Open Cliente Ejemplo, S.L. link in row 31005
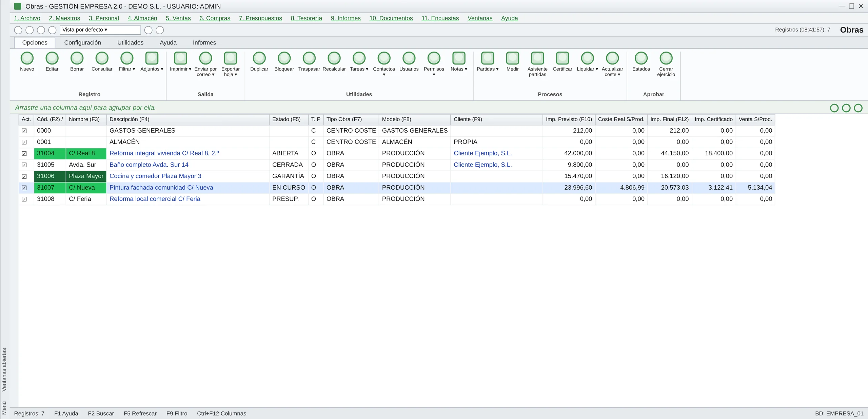The width and height of the screenshot is (868, 419). 482,165
